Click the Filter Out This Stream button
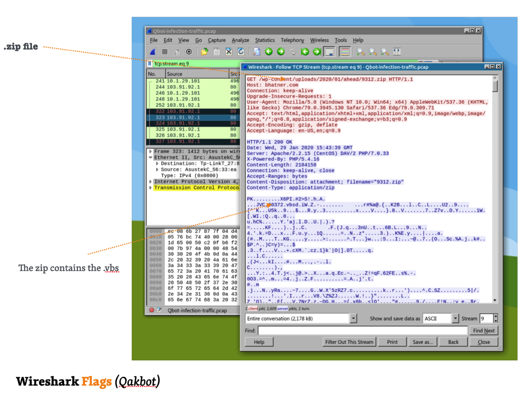This screenshot has height=399, width=532. (x=349, y=342)
